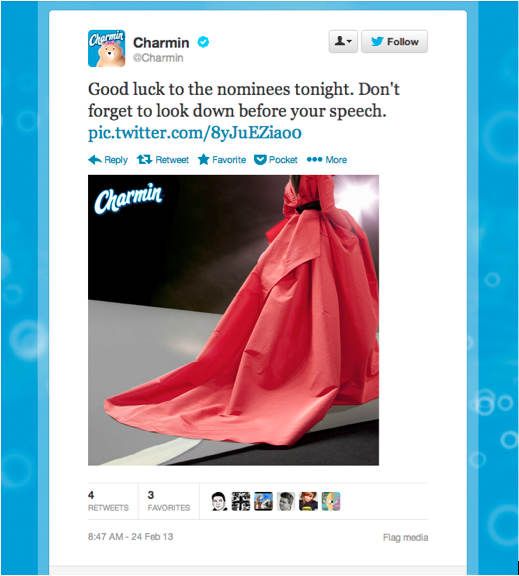Open the pic.twitter.com/8yJuEZiaoo link

coord(195,132)
